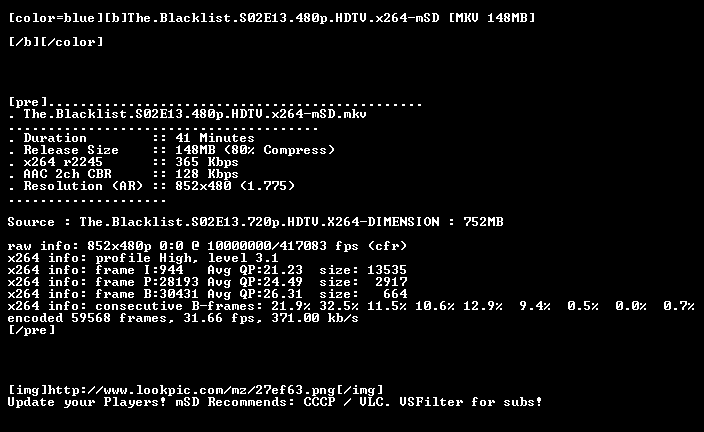The width and height of the screenshot is (704, 432).
Task: Click the x264 r2245 365 Kbps line
Action: tap(123, 162)
